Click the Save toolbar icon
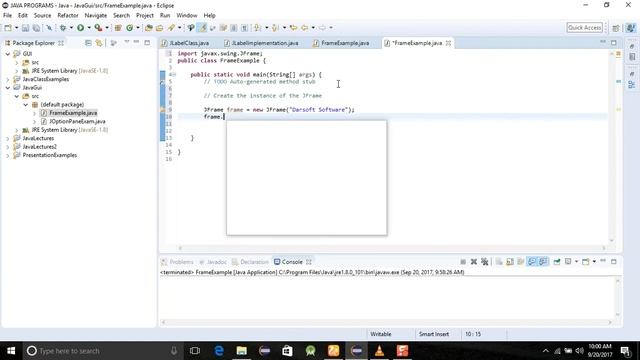This screenshot has width=640, height=360. tap(25, 28)
